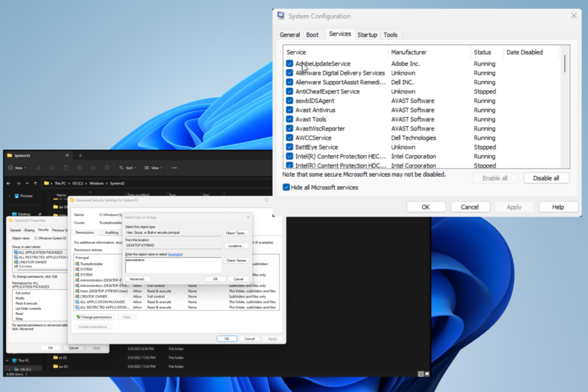
Task: Open the examples link in Select User dialog
Action: (175, 254)
